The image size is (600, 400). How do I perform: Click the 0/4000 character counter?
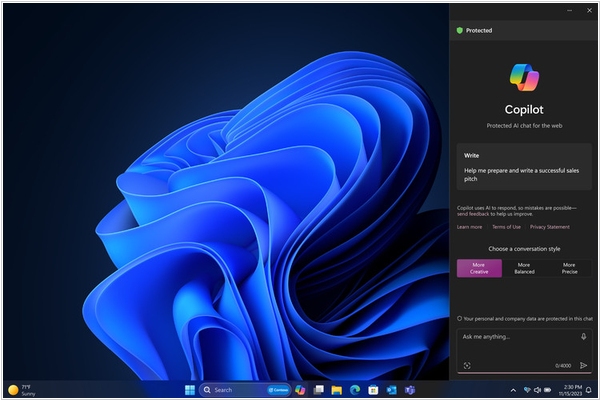563,366
